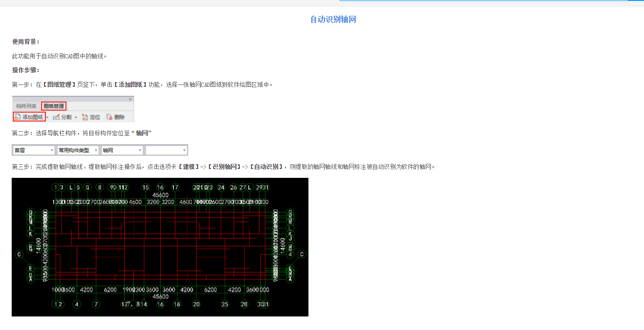
Task: Click the axis bubble labeled 18
Action: click(x=177, y=304)
